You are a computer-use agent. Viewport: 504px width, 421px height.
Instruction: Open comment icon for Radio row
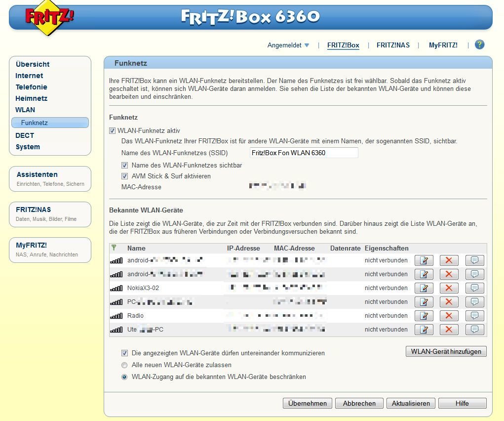tap(474, 316)
